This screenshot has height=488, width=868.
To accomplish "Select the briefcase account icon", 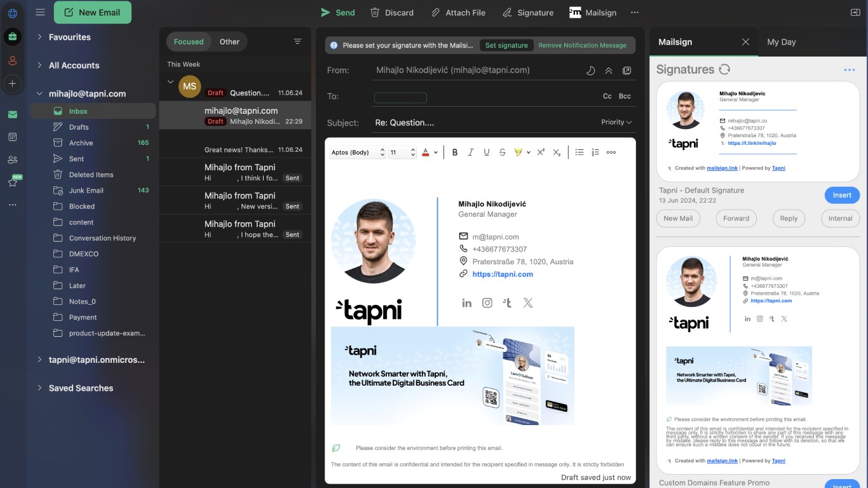I will (13, 36).
